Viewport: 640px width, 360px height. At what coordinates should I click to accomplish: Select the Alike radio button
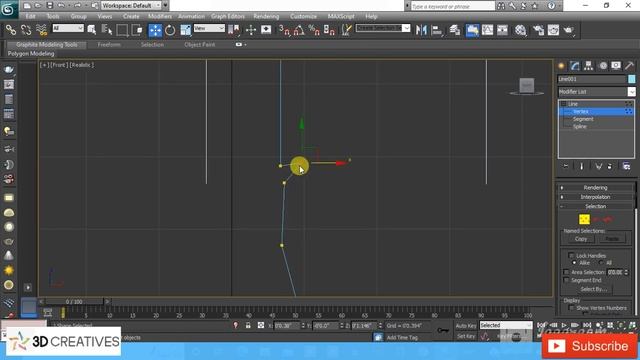pos(574,262)
